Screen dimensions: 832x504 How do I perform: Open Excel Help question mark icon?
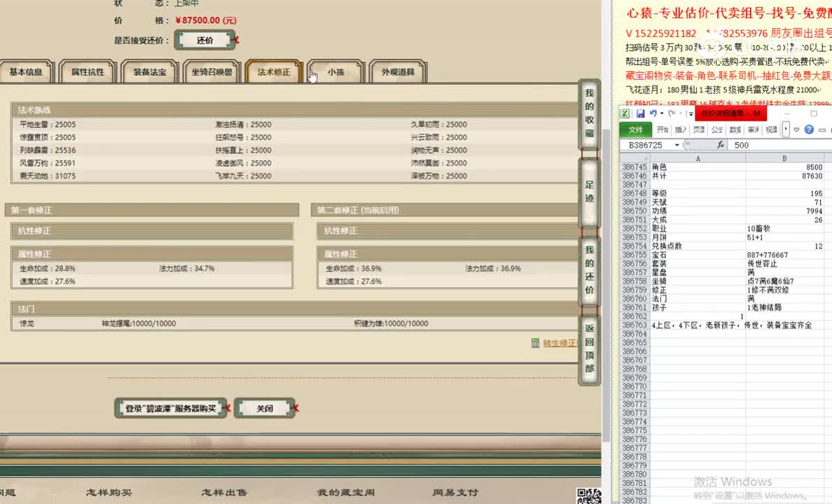point(809,129)
